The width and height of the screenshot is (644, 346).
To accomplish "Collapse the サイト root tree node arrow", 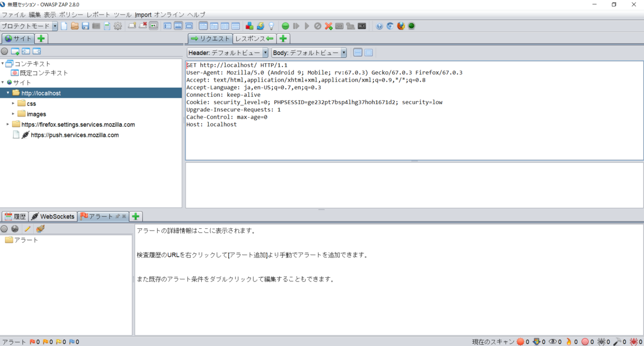I will coord(3,82).
